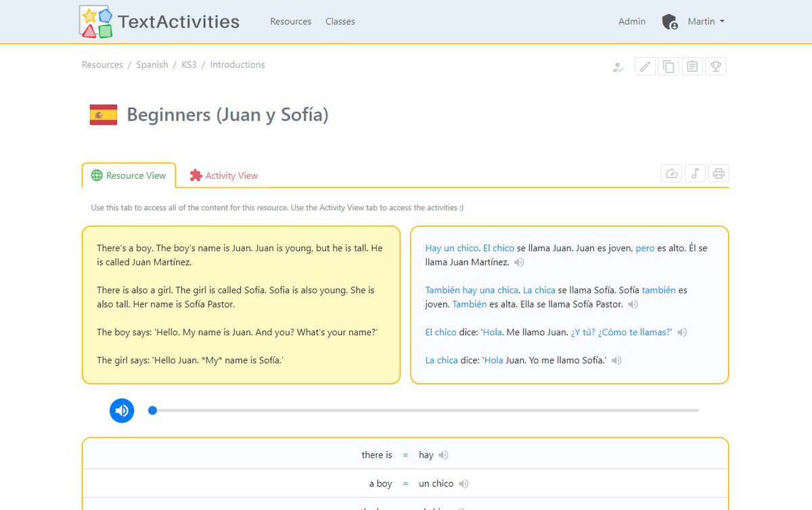
Task: Click the printer icon
Action: (719, 173)
